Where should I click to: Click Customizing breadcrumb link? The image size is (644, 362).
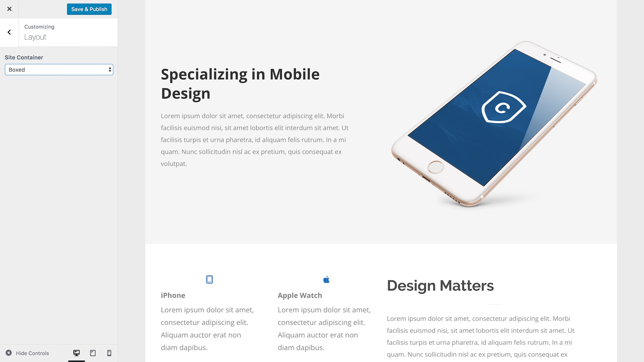(39, 26)
